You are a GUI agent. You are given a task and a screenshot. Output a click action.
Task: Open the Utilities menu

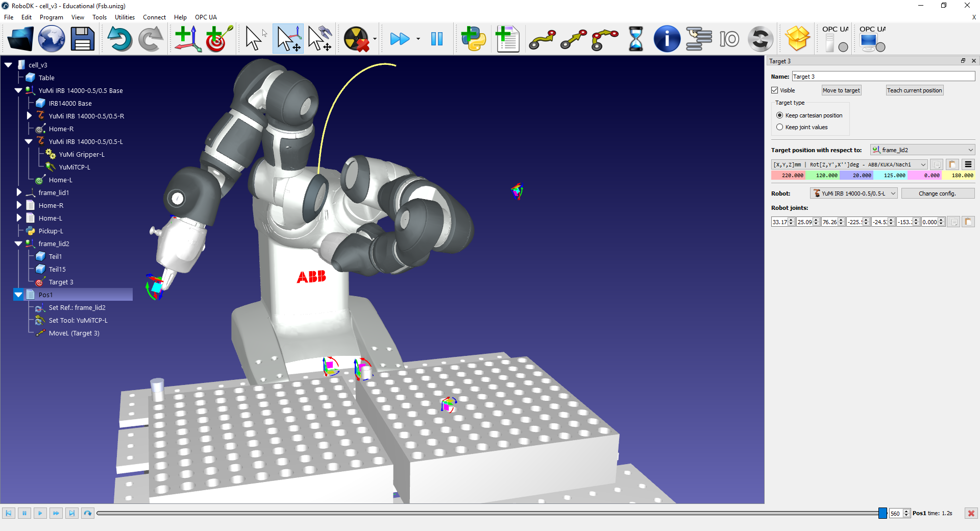[125, 17]
